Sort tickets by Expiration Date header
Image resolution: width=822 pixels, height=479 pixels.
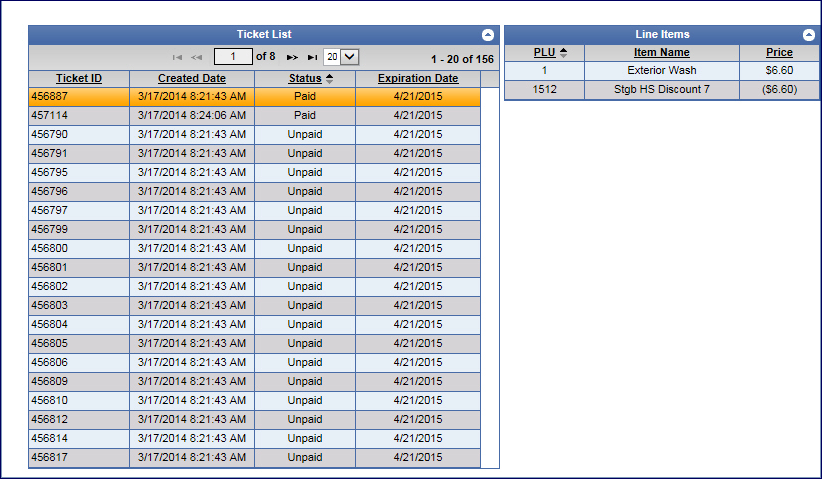click(x=418, y=78)
